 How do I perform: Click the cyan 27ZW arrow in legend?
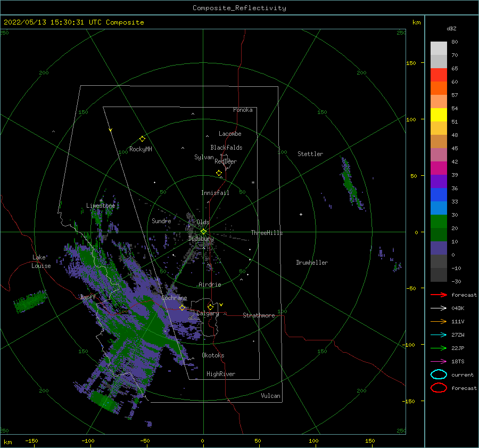[x=439, y=335]
